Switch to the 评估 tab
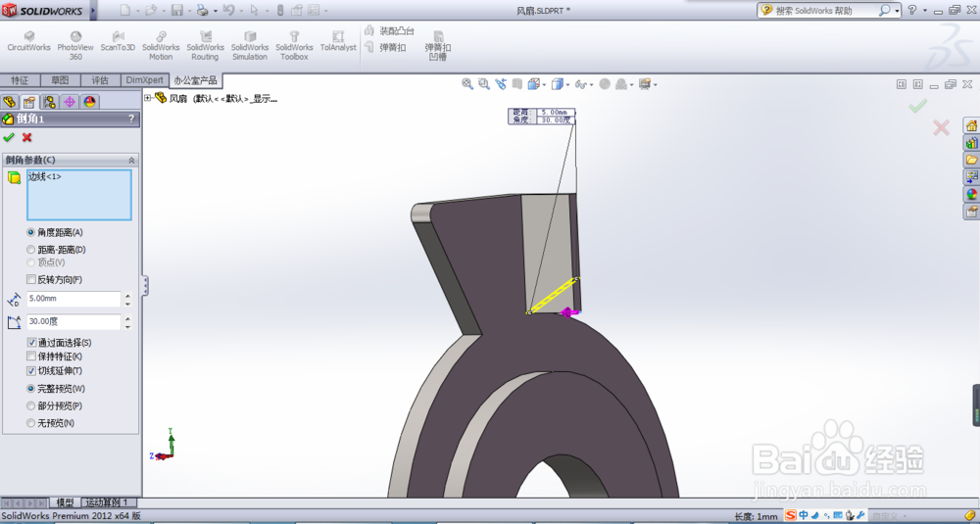 (x=100, y=80)
